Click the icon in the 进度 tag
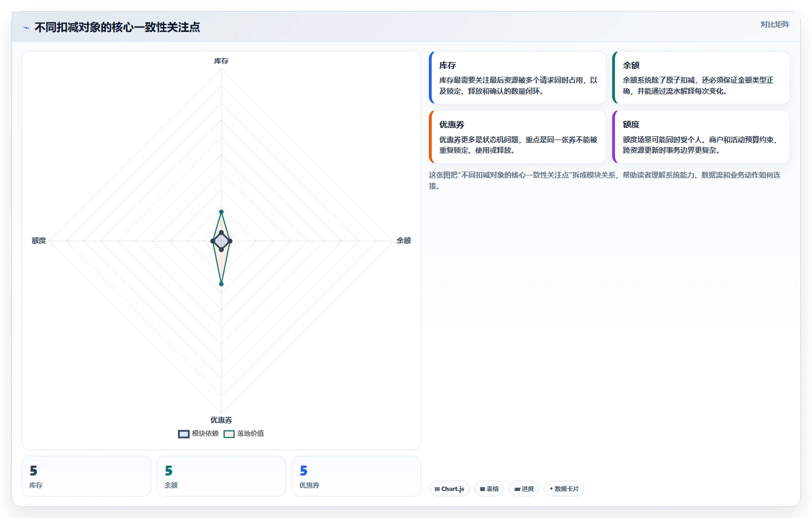This screenshot has width=812, height=518. 517,489
